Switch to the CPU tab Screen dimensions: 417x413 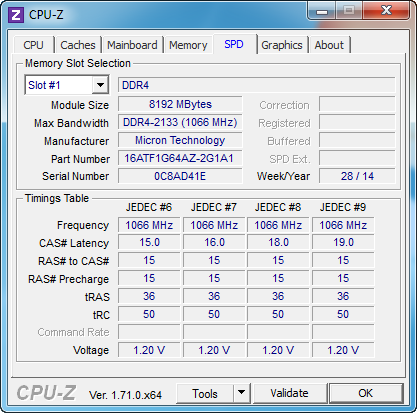click(x=33, y=45)
